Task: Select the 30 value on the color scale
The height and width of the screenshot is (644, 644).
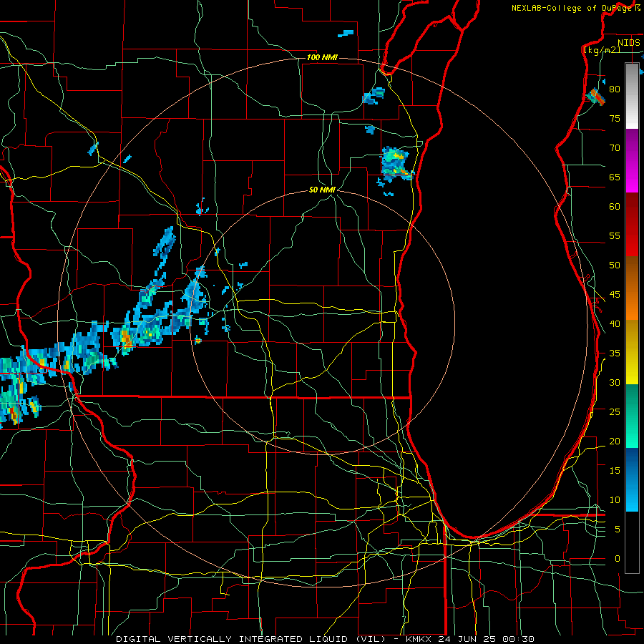Action: coord(615,382)
